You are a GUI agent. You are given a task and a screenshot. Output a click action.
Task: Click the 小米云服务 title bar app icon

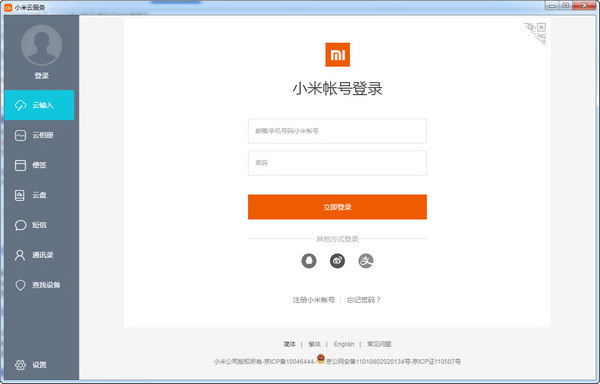point(8,7)
